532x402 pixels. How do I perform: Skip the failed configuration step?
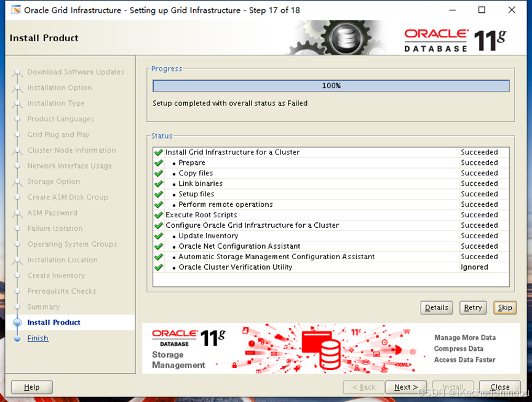tap(505, 307)
